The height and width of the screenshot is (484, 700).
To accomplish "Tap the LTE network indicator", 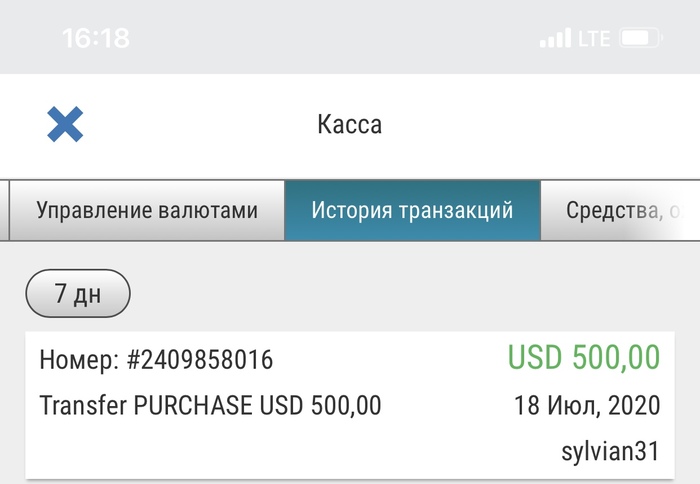I will 594,38.
